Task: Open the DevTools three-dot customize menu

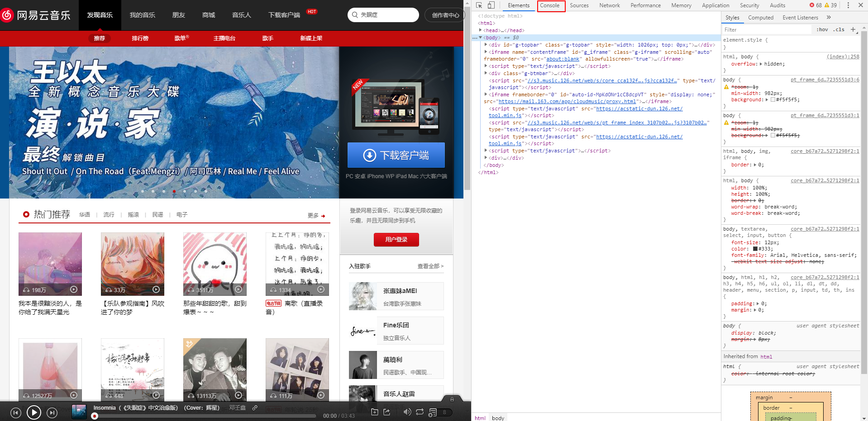Action: [848, 5]
